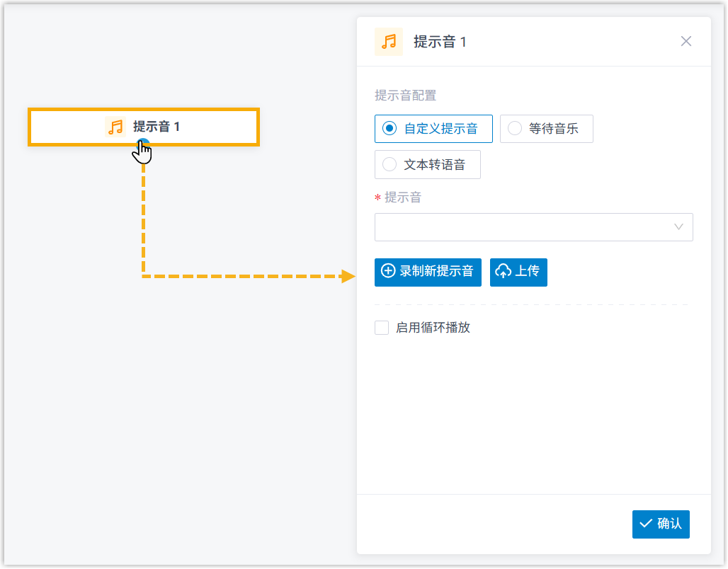
Task: Close the 提示音 1 settings panel
Action: (686, 41)
